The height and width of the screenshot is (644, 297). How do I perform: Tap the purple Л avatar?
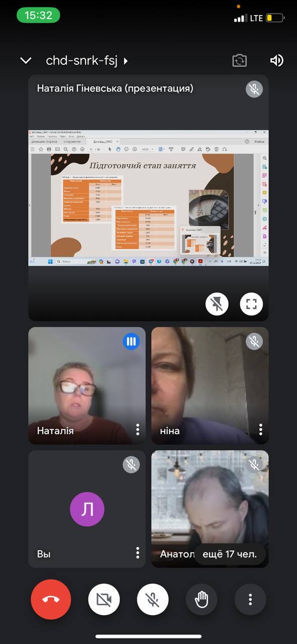87,510
